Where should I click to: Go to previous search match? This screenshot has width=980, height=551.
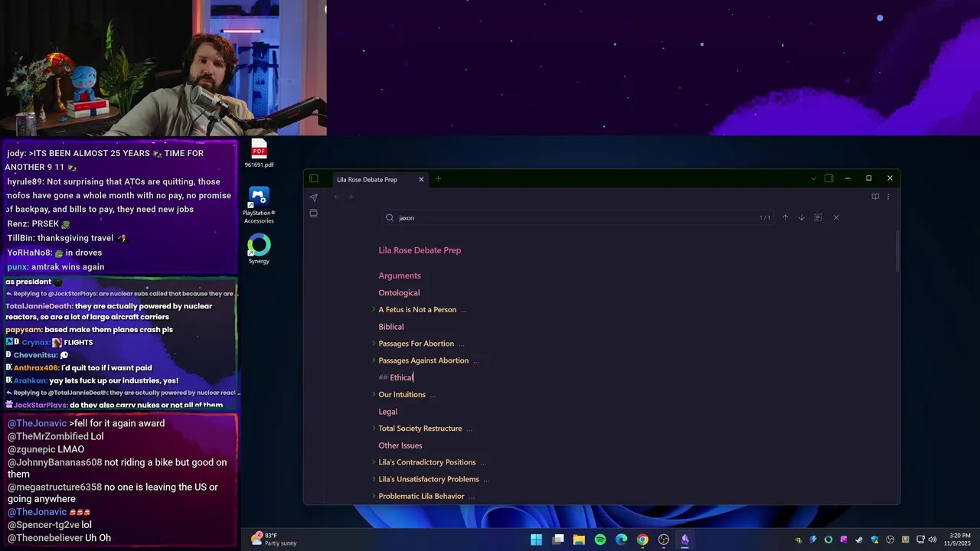pyautogui.click(x=785, y=217)
